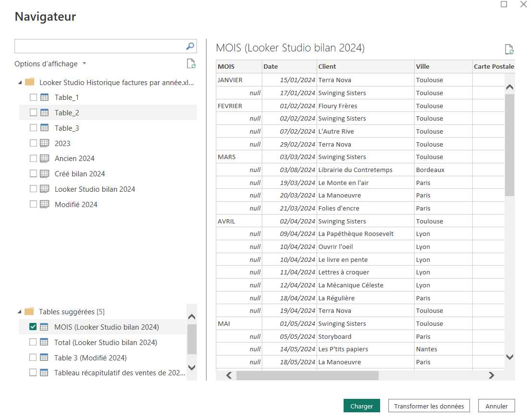Click Tableau récapitulatif table icon
This screenshot has width=531, height=420.
pos(44,373)
